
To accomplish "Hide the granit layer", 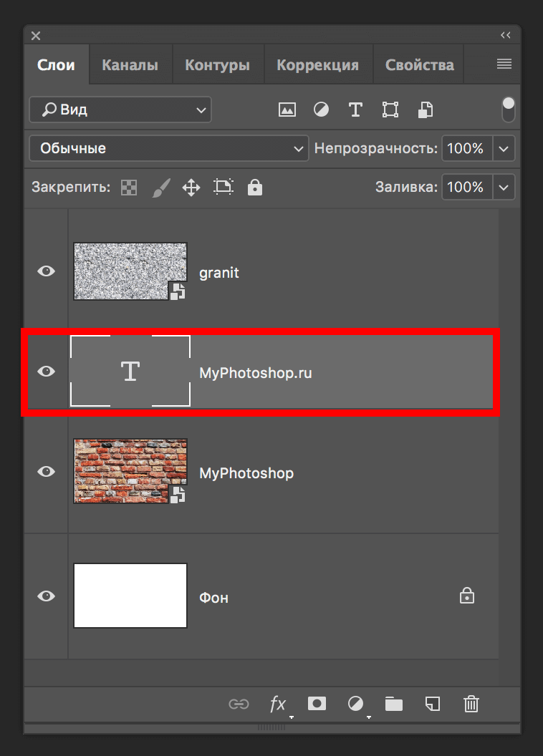I will point(46,271).
